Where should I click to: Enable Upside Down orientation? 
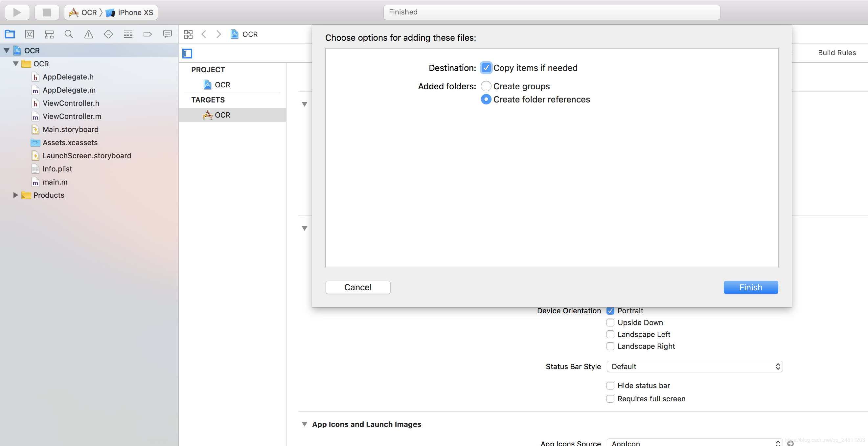[x=610, y=323]
